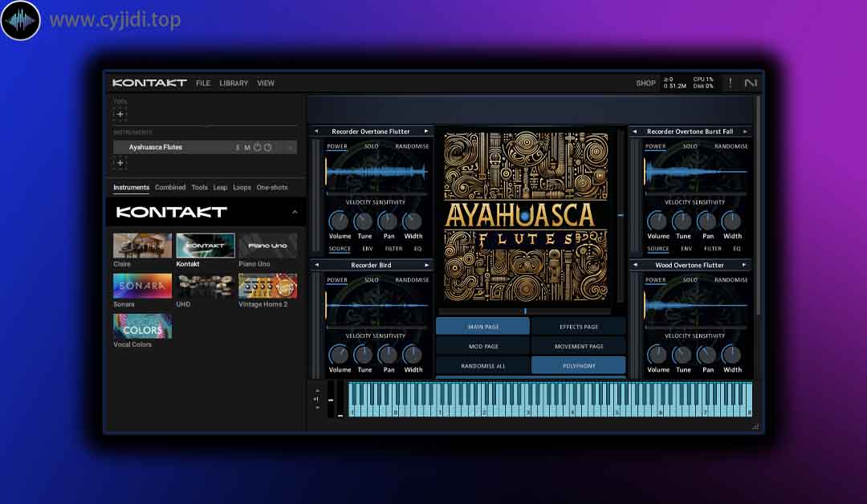Go to previous sample for Recorder Overtone Flutter

(x=316, y=132)
